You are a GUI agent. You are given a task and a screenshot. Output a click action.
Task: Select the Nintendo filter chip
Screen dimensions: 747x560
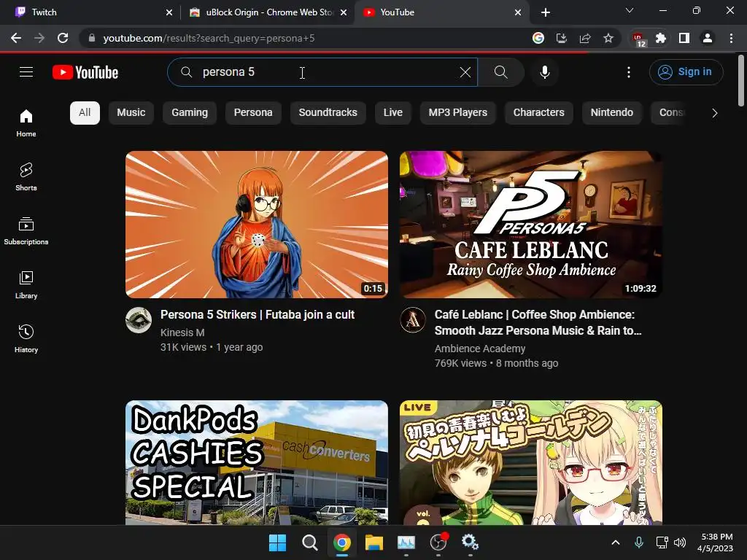pyautogui.click(x=612, y=113)
